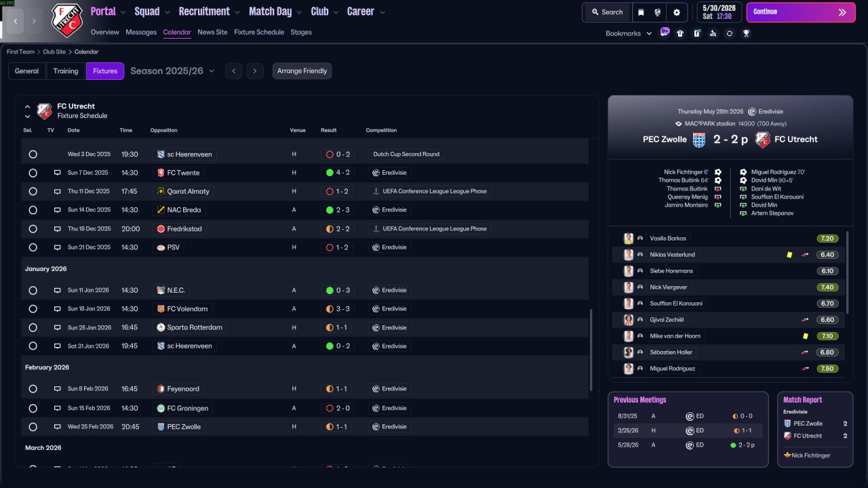
Task: Open the Season 2025/26 selector
Action: coord(172,70)
